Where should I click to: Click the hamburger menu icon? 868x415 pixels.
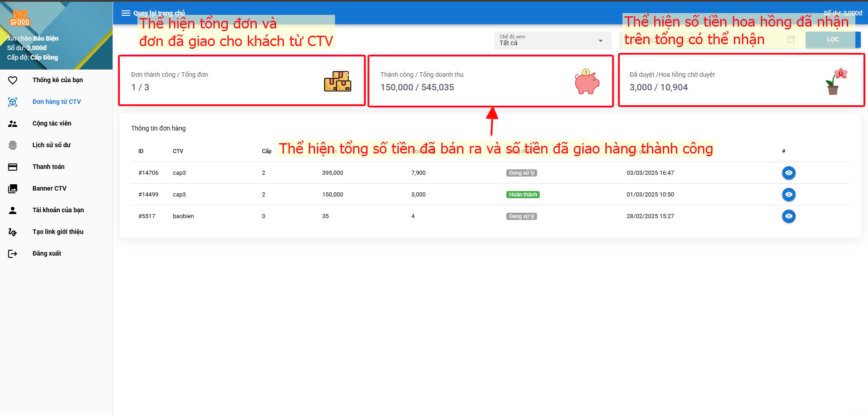[x=126, y=13]
